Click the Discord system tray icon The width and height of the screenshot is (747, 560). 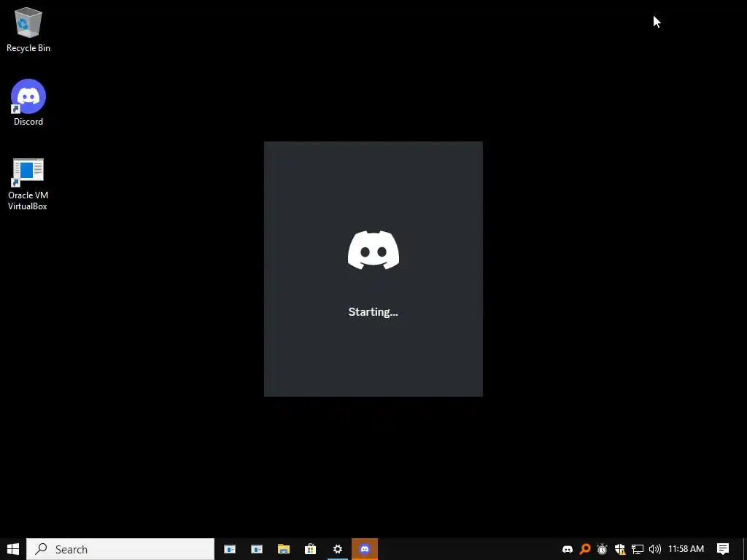click(x=568, y=549)
